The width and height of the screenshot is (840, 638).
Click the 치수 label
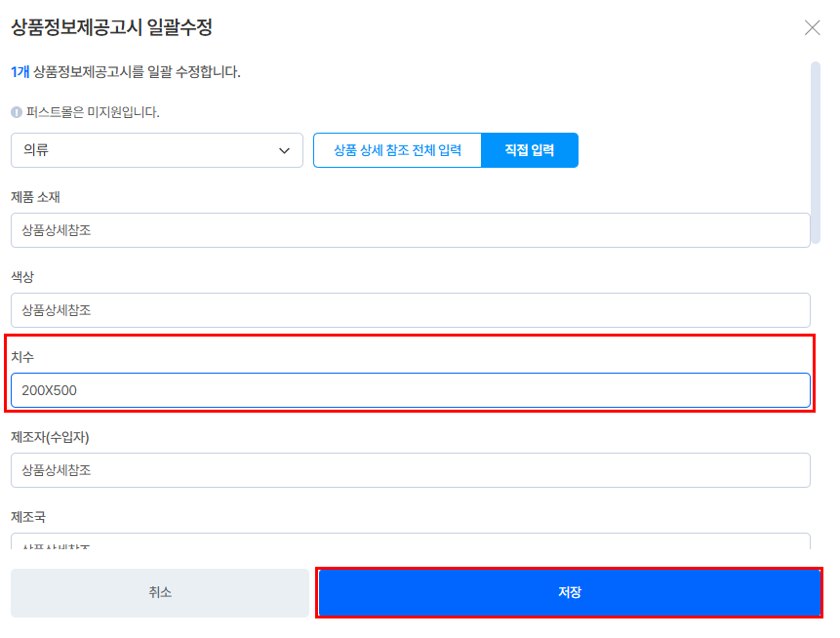click(22, 357)
